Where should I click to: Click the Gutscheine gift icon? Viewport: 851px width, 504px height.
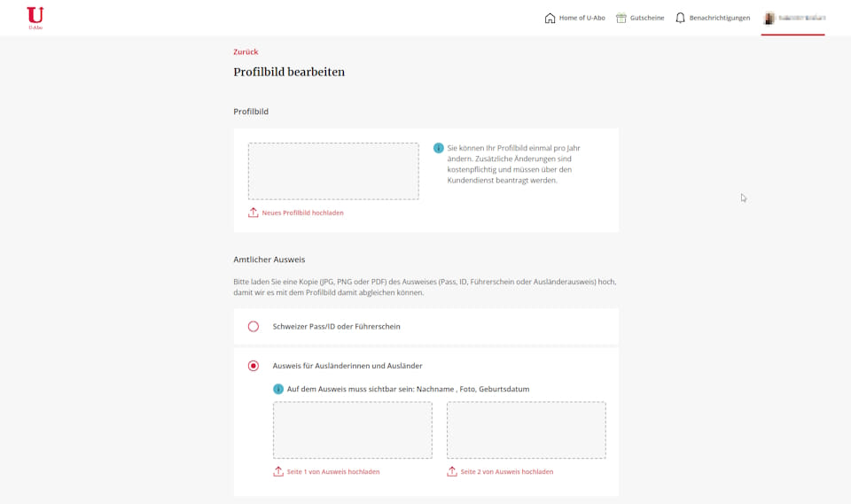(621, 18)
